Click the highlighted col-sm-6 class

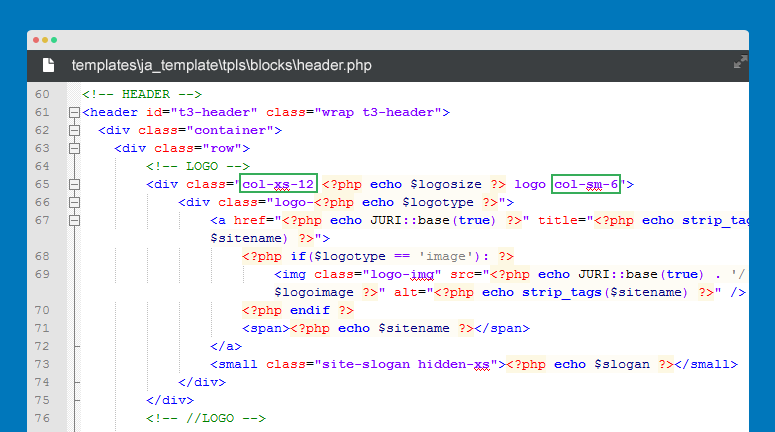pyautogui.click(x=586, y=184)
